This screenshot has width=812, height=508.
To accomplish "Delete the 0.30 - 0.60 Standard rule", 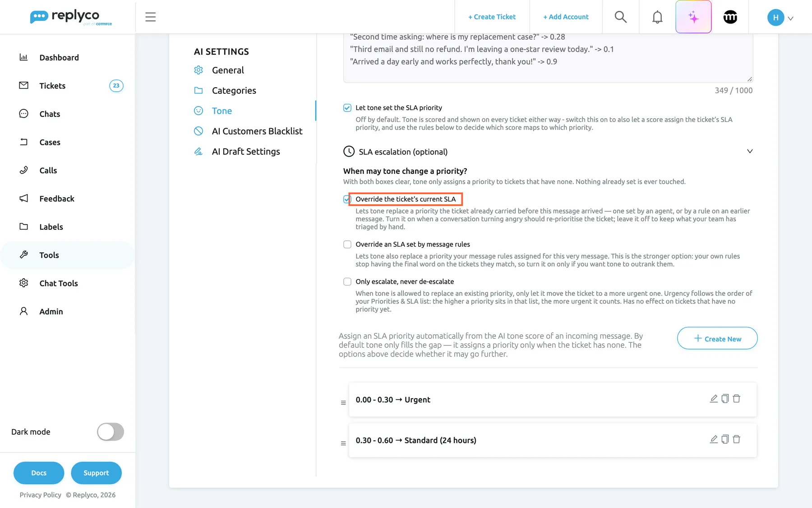I will coord(737,439).
